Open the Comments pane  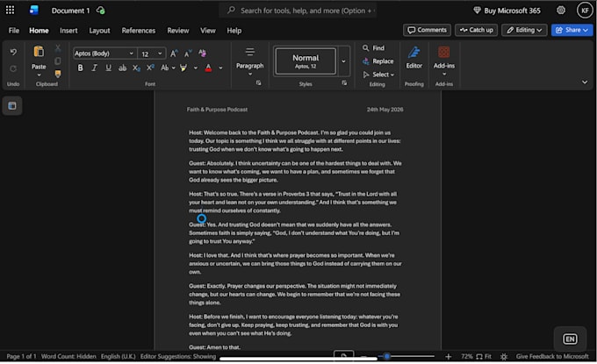tap(427, 30)
